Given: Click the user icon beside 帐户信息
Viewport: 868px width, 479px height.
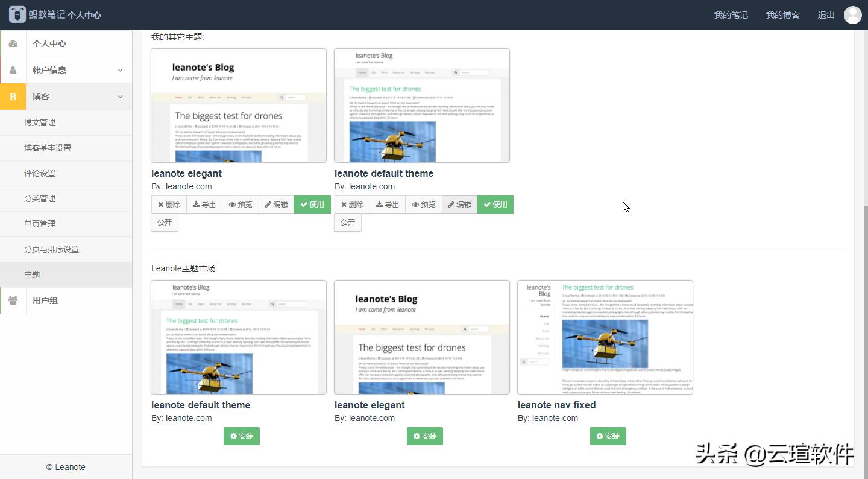Looking at the screenshot, I should coord(13,70).
